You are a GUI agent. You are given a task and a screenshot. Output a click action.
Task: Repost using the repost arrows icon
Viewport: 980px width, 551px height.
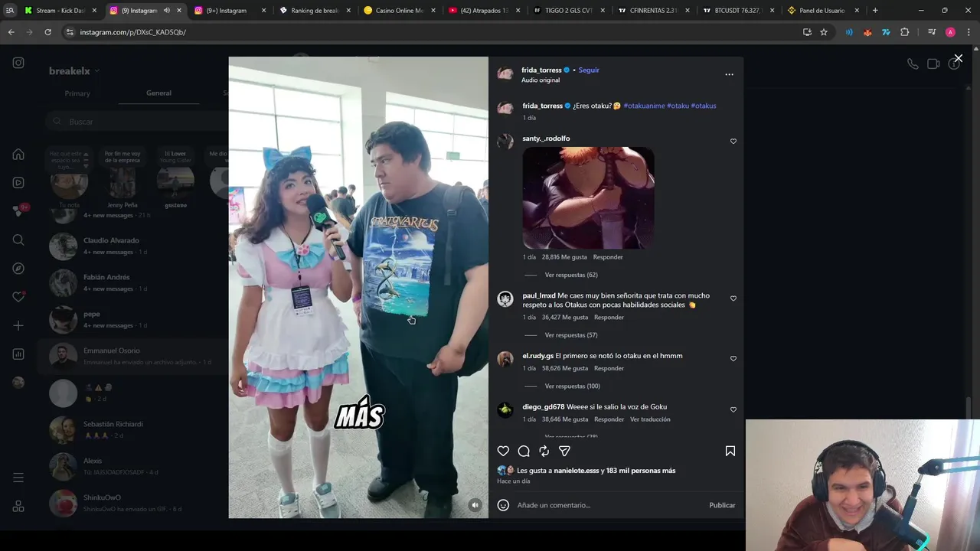point(544,451)
